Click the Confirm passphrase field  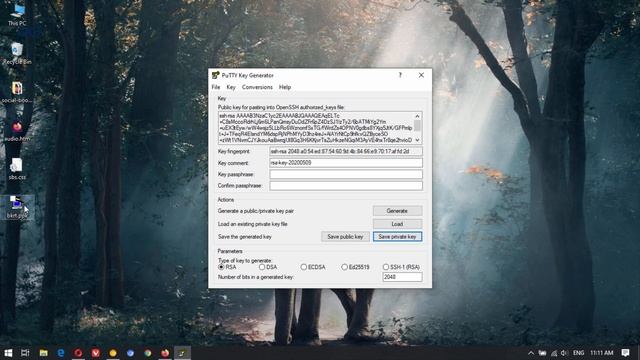346,185
